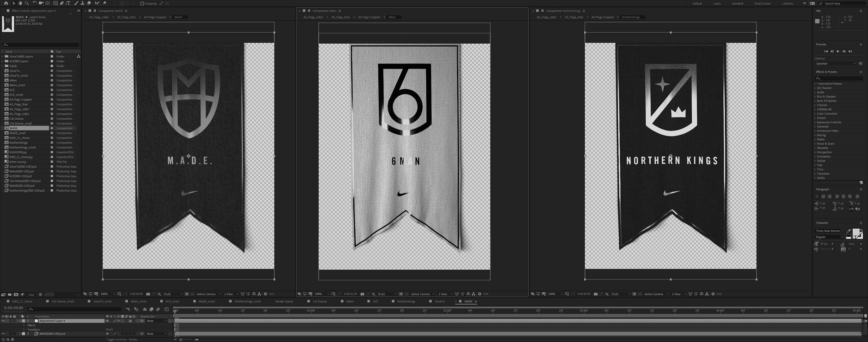Go to the Home screen icon
This screenshot has width=868, height=342.
tap(6, 3)
